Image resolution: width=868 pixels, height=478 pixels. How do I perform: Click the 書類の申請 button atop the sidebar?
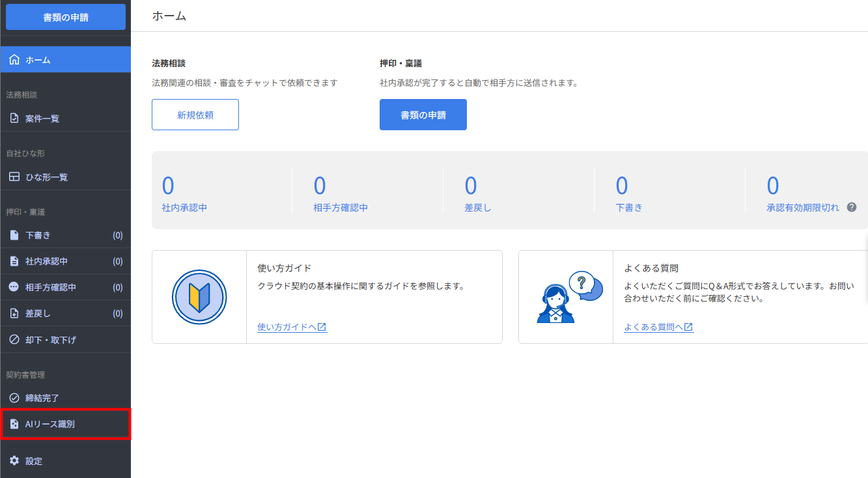66,18
